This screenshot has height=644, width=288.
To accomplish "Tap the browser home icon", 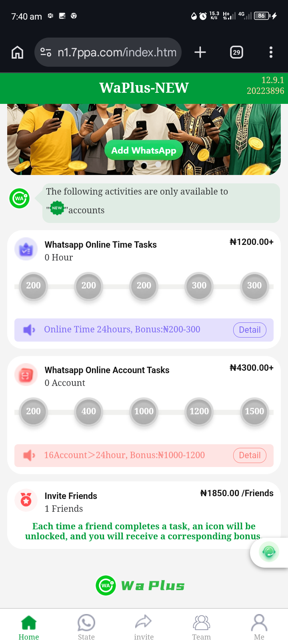I will tap(17, 52).
